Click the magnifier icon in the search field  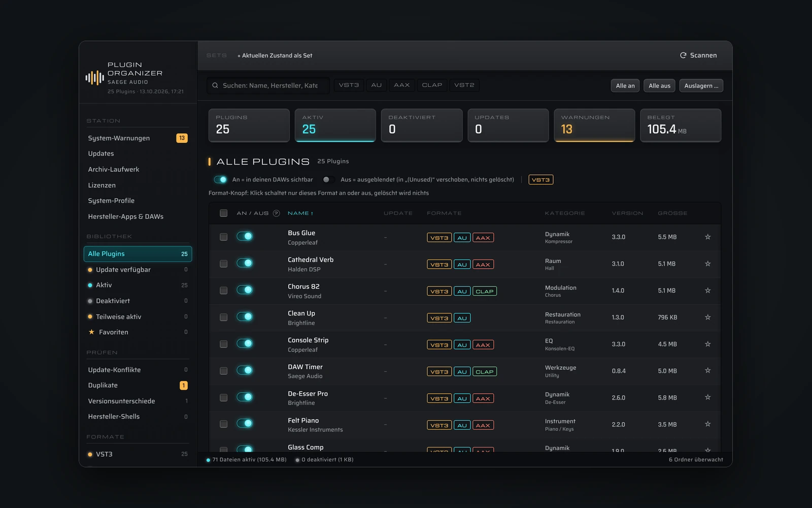[x=215, y=85]
